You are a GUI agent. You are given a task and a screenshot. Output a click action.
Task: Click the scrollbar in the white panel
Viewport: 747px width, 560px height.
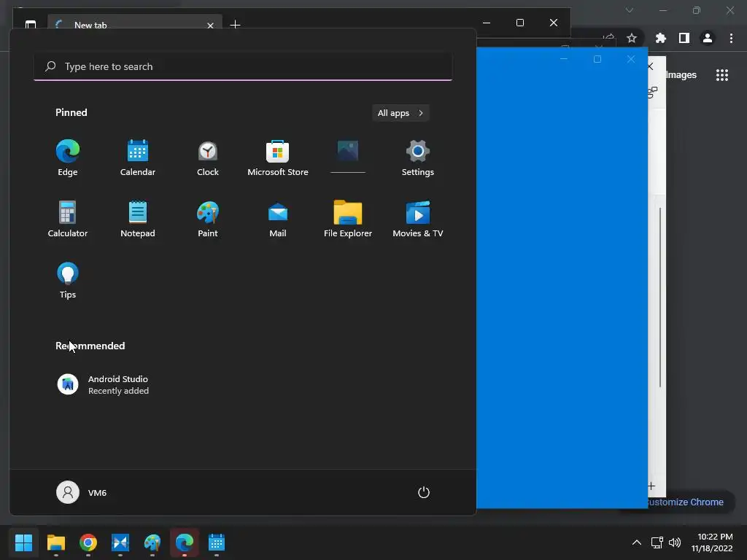[660, 297]
